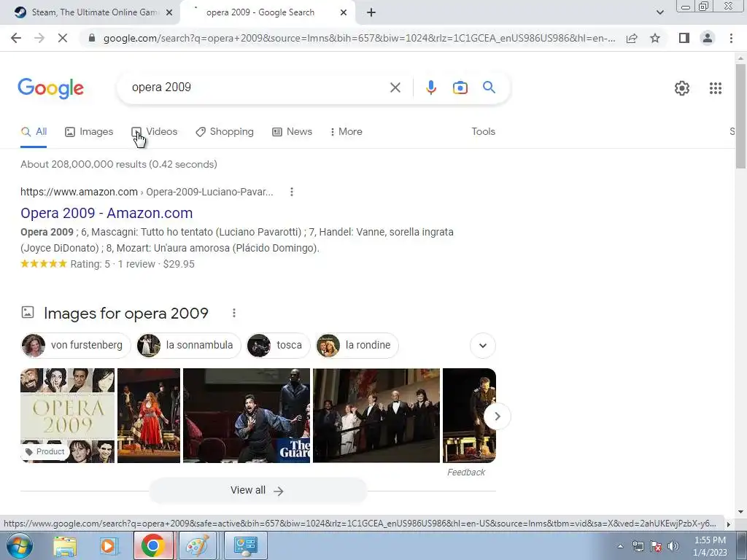The width and height of the screenshot is (747, 560).
Task: Open the More search filters menu
Action: pyautogui.click(x=347, y=132)
